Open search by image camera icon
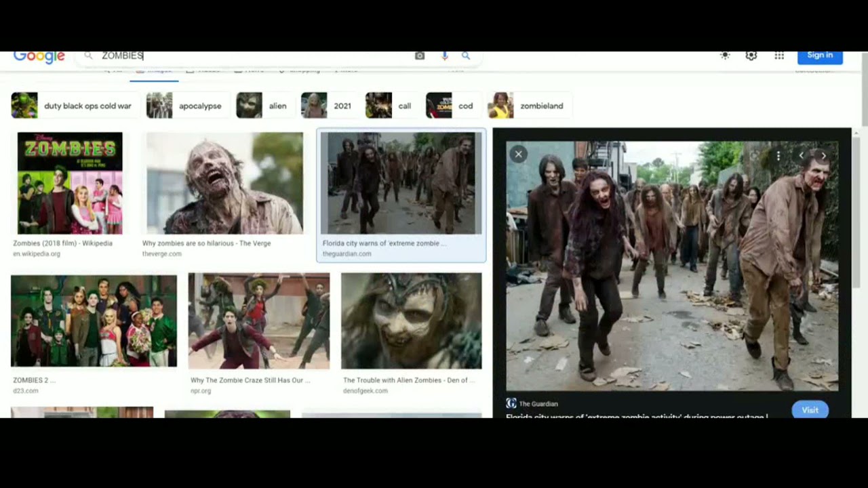Image resolution: width=868 pixels, height=488 pixels. (x=420, y=56)
